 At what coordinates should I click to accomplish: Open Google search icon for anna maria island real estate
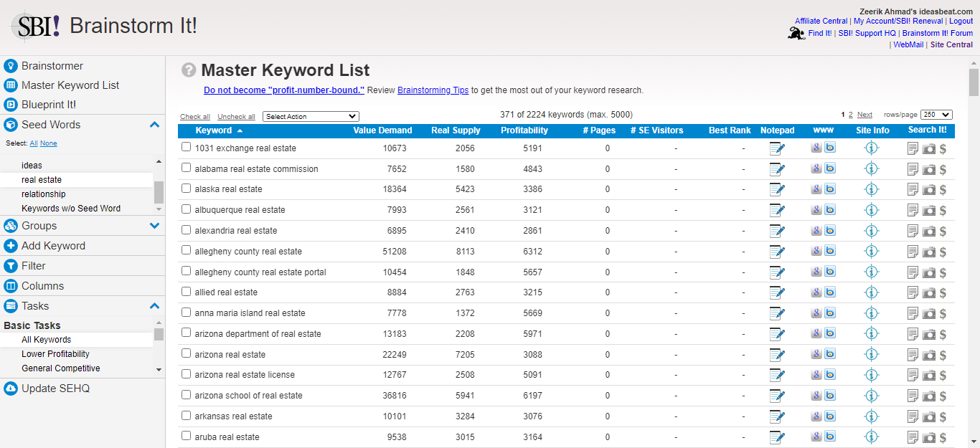816,313
